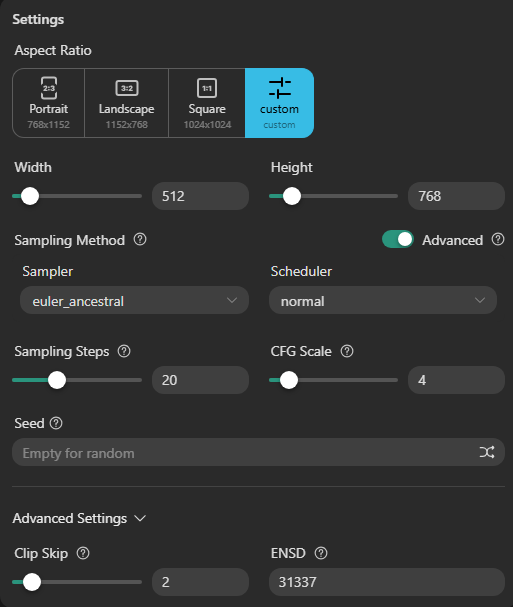Click the Width slider handle
The height and width of the screenshot is (607, 513).
pos(30,196)
